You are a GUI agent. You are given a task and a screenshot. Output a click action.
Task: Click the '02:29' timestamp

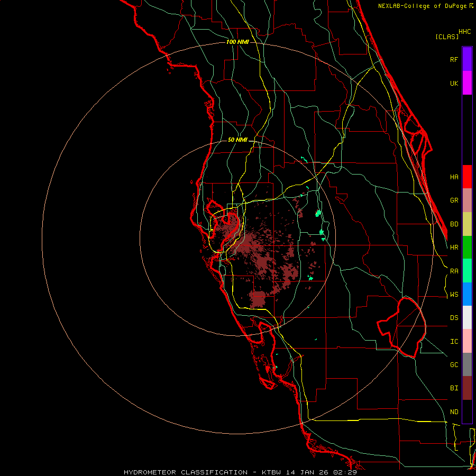click(344, 472)
